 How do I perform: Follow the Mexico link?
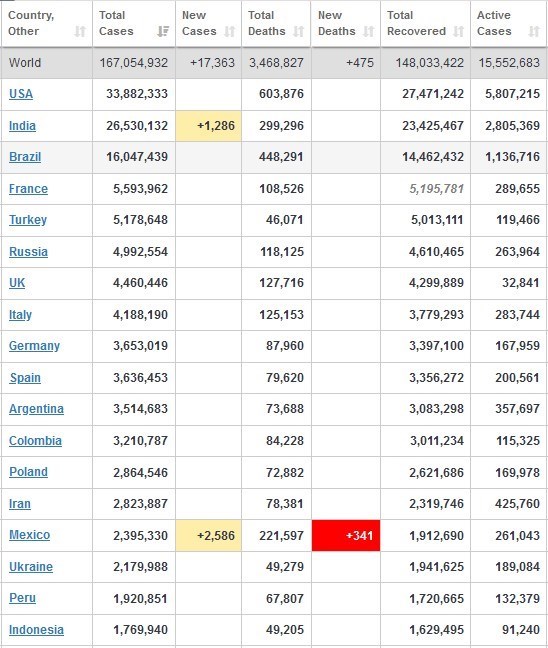tap(29, 535)
